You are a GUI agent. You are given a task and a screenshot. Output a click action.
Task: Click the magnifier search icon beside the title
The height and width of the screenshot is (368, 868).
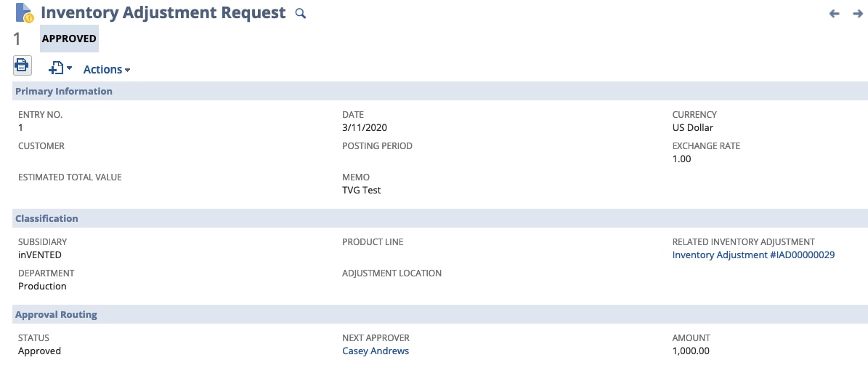[301, 14]
